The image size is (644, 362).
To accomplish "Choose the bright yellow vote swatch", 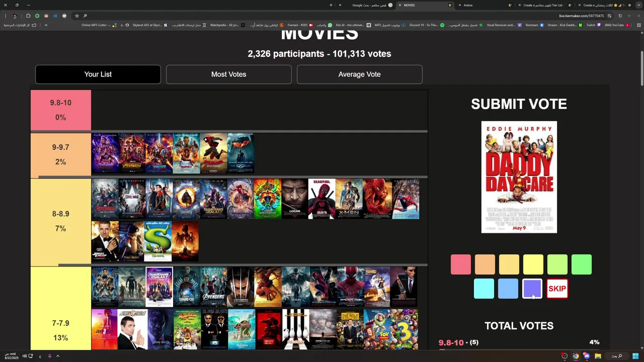I will click(533, 264).
